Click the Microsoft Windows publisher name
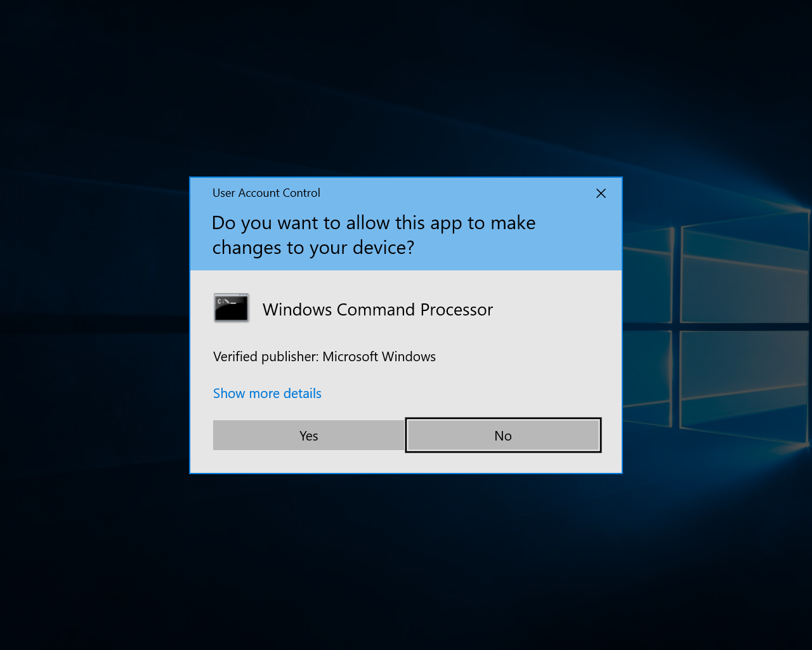Viewport: 812px width, 650px height. tap(379, 357)
